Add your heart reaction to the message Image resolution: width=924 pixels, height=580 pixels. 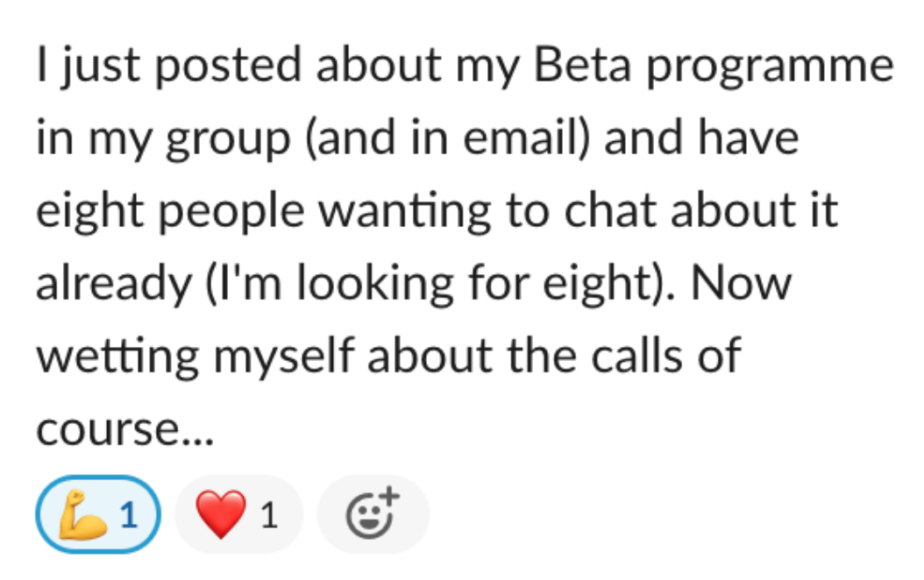tap(238, 514)
